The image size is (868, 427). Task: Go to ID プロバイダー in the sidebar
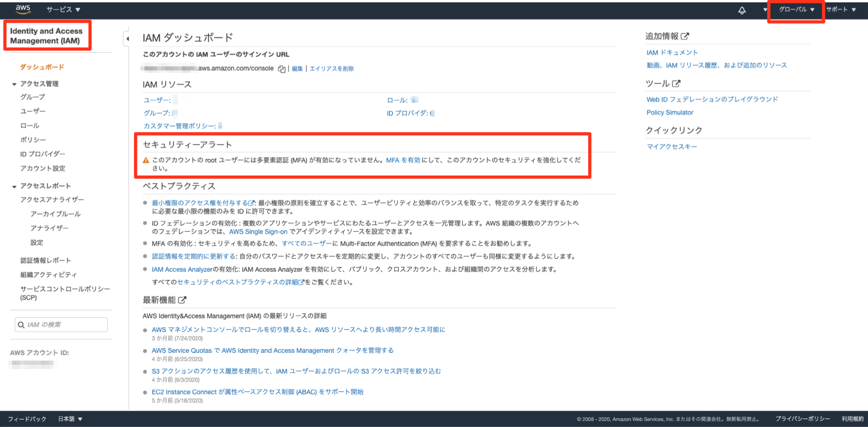[43, 154]
